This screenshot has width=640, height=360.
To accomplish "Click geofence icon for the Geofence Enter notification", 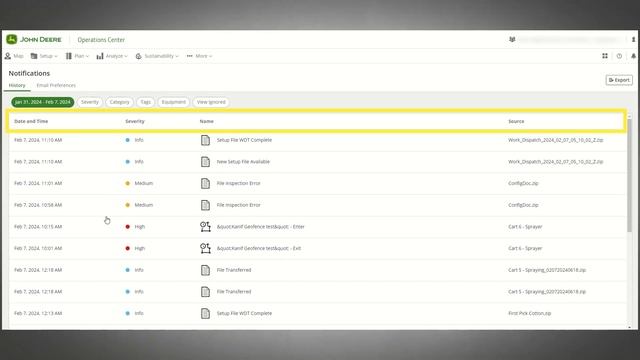I will coord(205,227).
